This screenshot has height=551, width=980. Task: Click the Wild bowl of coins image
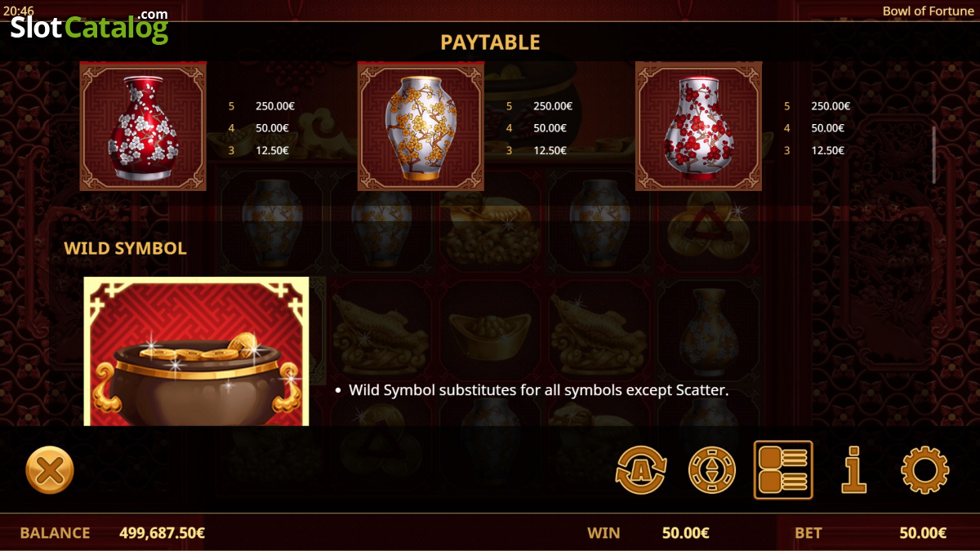coord(196,351)
